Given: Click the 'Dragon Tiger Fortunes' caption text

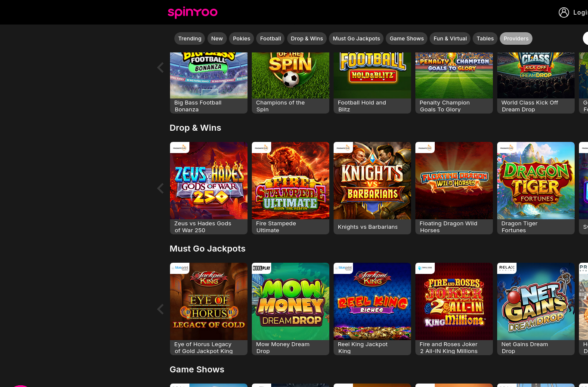Looking at the screenshot, I should [520, 227].
